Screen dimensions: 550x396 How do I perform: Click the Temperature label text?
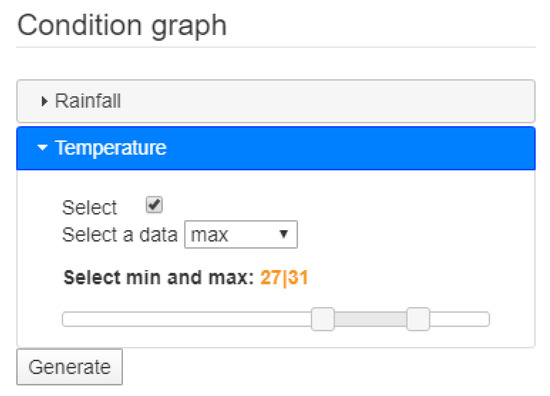pos(111,148)
